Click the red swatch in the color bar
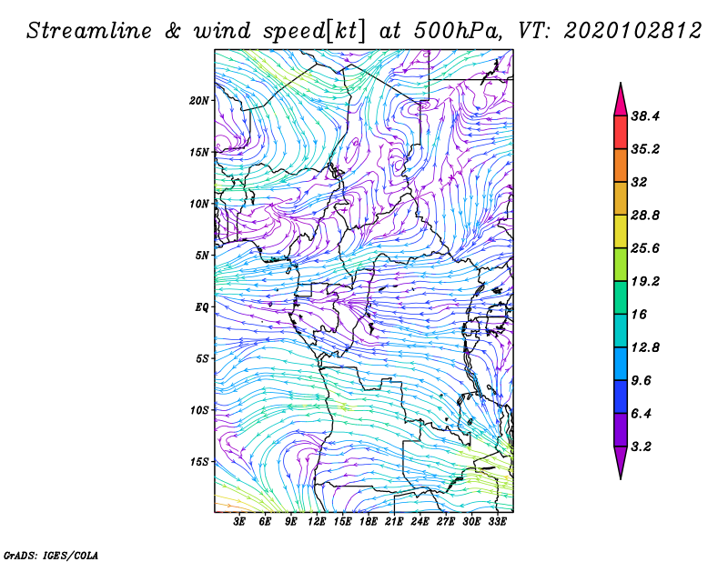 point(620,133)
